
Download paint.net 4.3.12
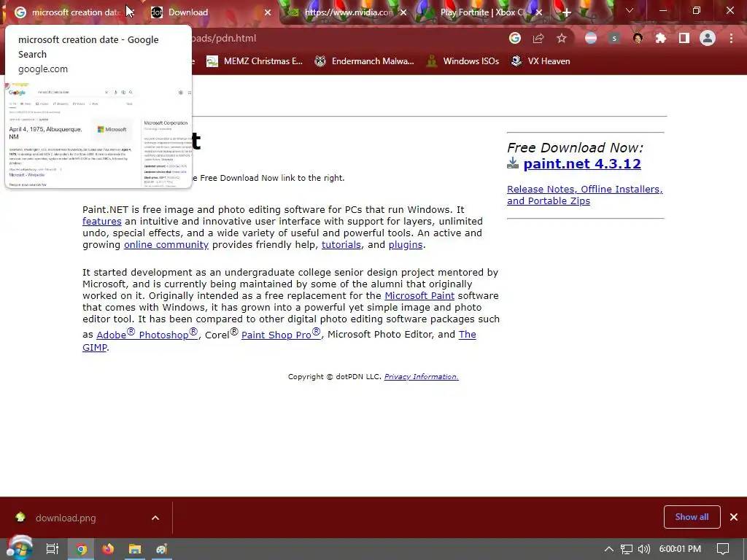click(581, 164)
